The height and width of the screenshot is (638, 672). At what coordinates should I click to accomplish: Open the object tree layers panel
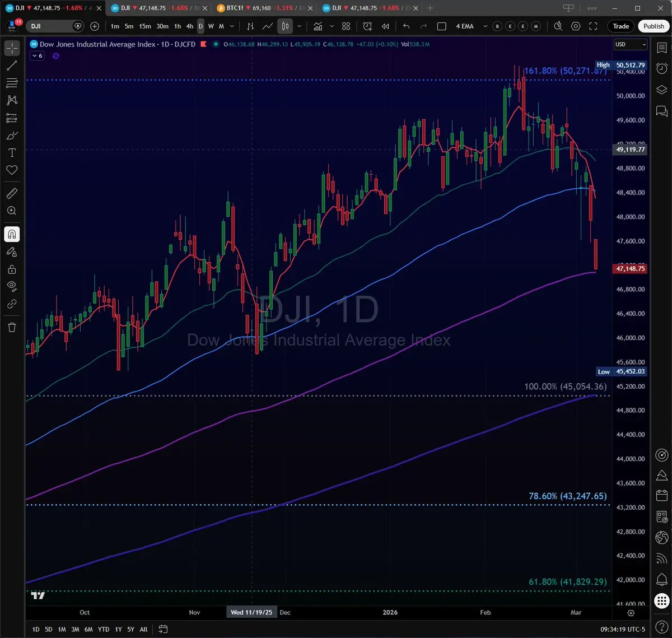[x=661, y=90]
